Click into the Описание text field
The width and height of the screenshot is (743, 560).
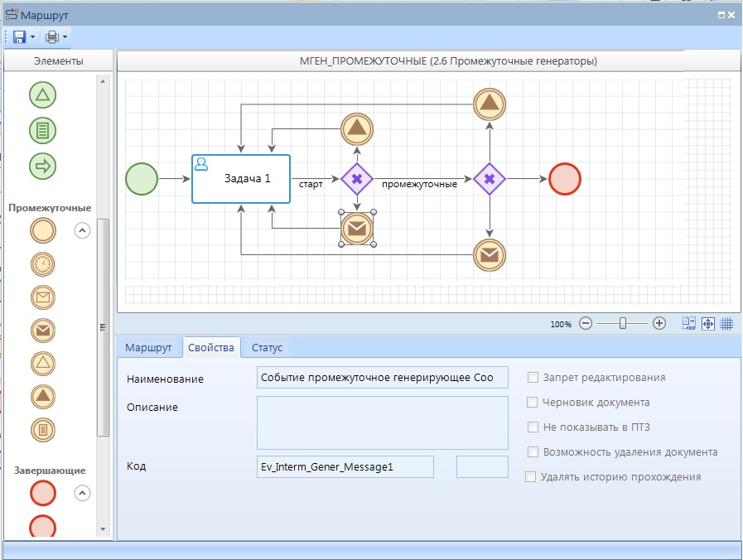382,422
